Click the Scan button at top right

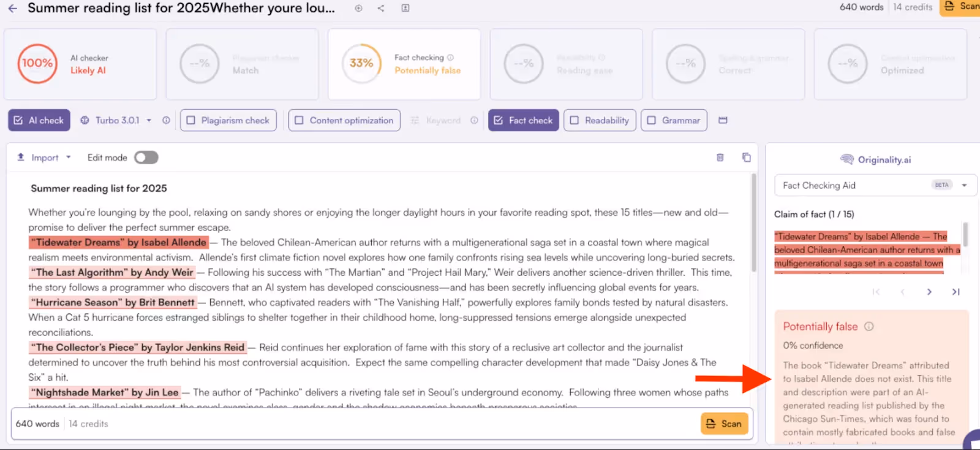point(960,7)
